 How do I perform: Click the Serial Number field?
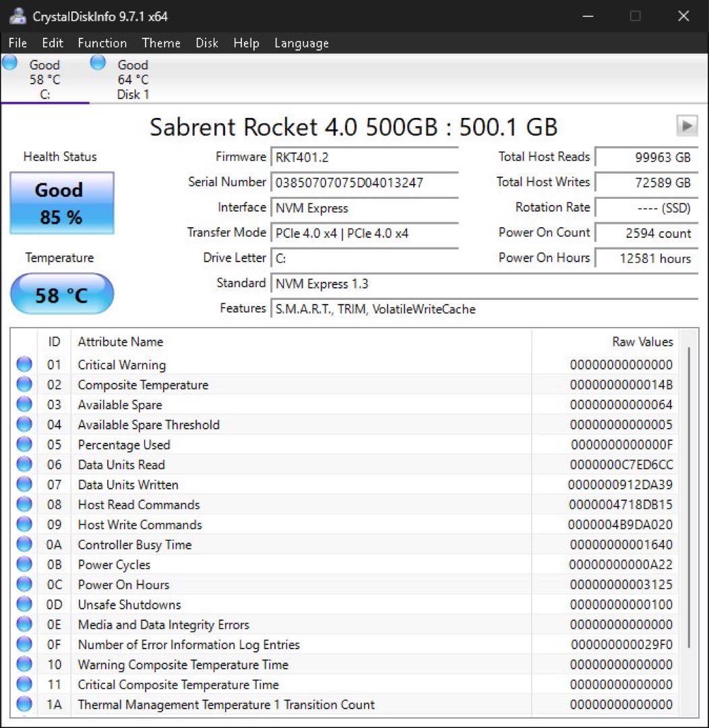point(364,183)
